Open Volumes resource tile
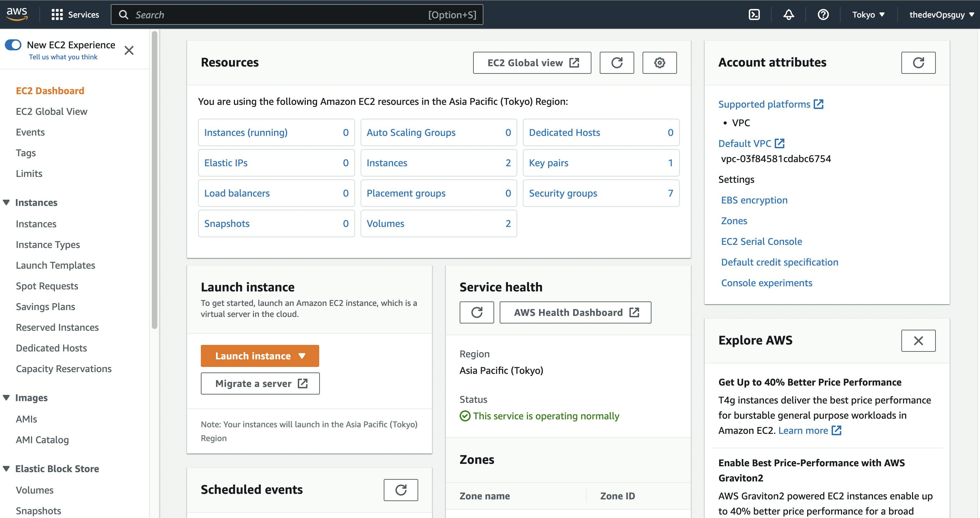The height and width of the screenshot is (518, 980). pos(439,223)
